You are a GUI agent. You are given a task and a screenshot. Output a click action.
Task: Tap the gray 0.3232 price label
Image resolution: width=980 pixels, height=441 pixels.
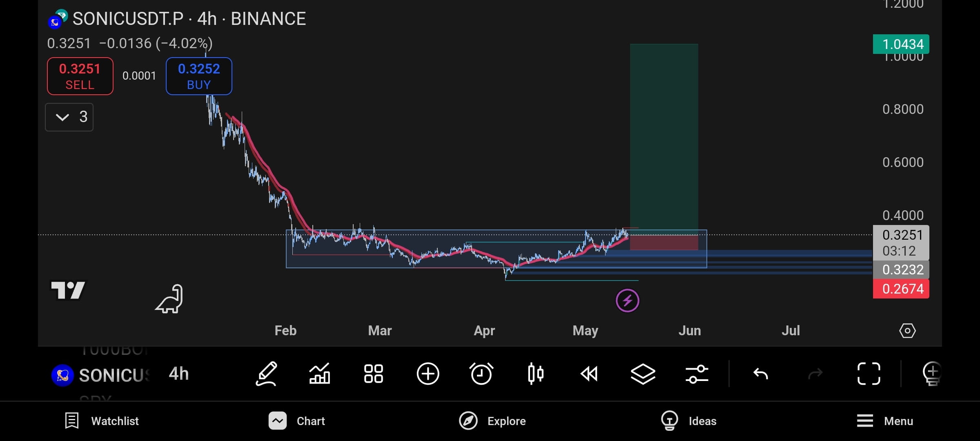[x=901, y=269]
